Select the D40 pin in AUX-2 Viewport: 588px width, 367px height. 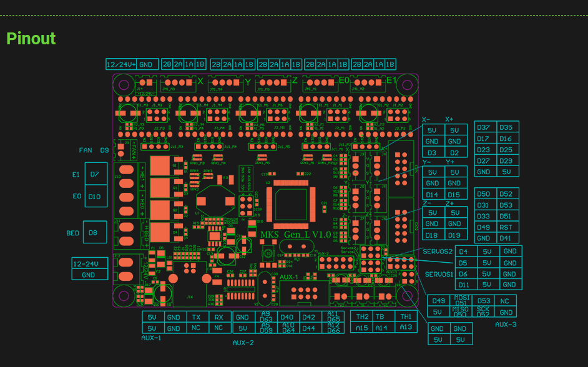[287, 317]
